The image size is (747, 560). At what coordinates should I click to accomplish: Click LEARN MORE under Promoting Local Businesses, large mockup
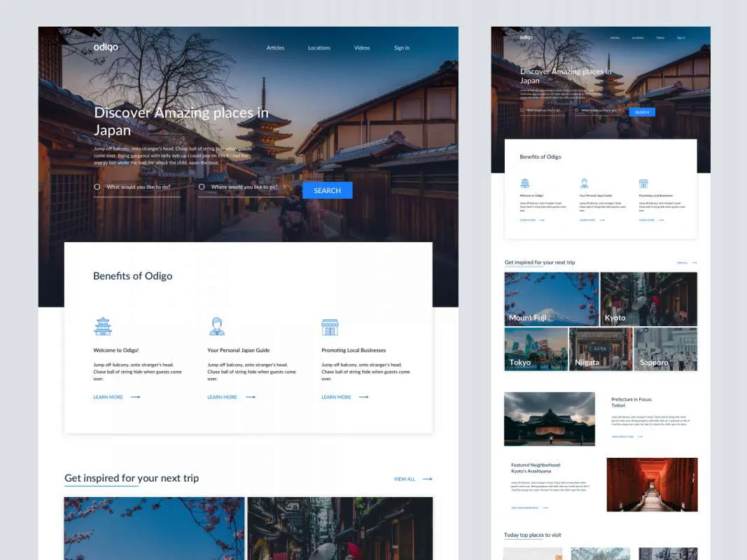pyautogui.click(x=336, y=397)
